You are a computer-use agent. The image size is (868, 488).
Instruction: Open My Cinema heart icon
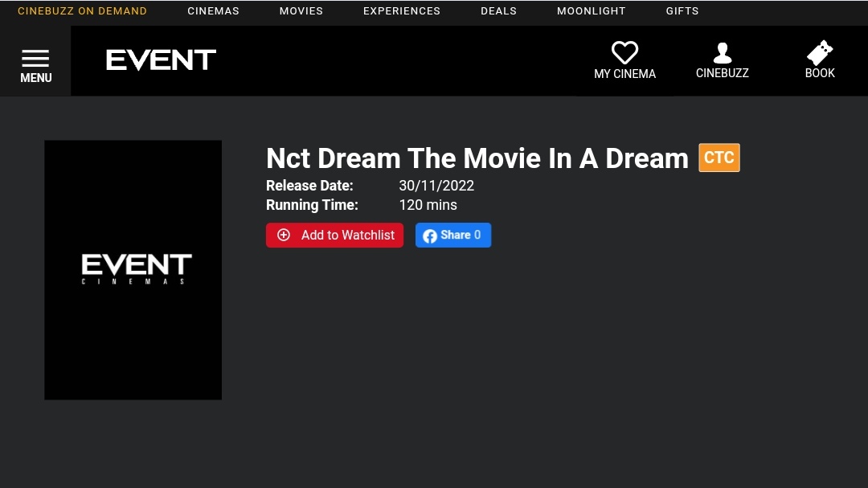click(x=624, y=52)
